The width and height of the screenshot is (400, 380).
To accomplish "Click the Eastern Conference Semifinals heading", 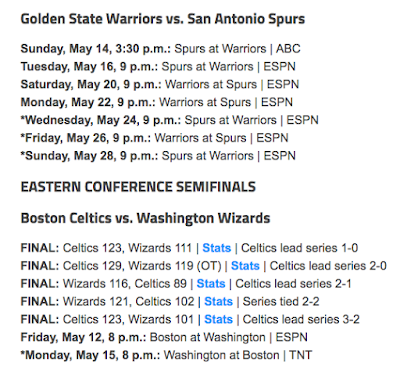I will tap(138, 187).
